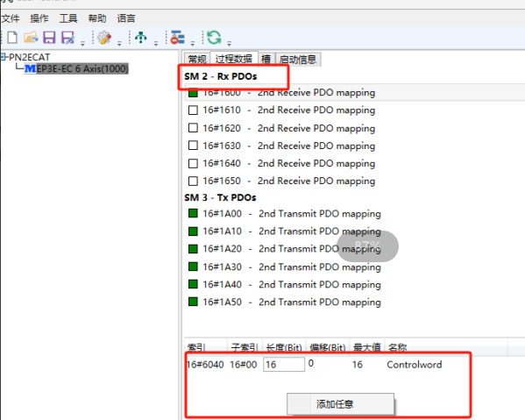Switch to the 启动信息 tab
525x420 pixels.
pos(298,60)
